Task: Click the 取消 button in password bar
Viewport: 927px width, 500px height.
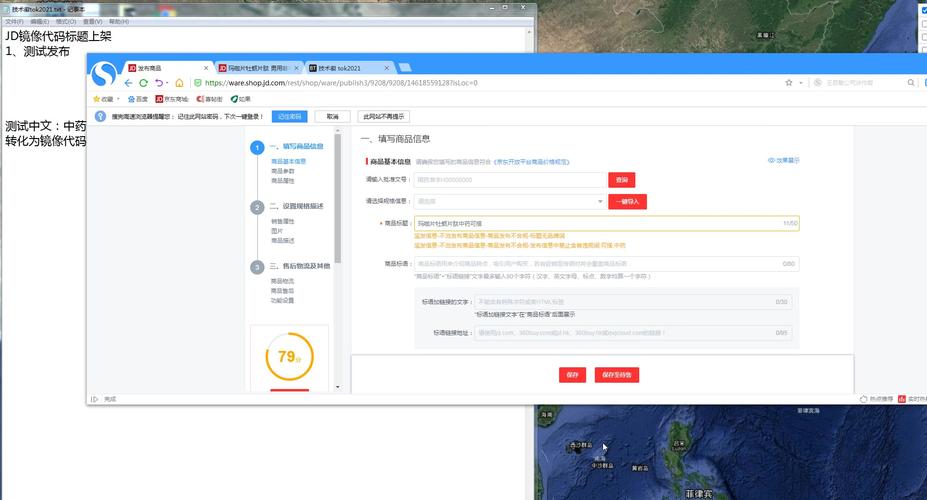Action: pyautogui.click(x=332, y=116)
